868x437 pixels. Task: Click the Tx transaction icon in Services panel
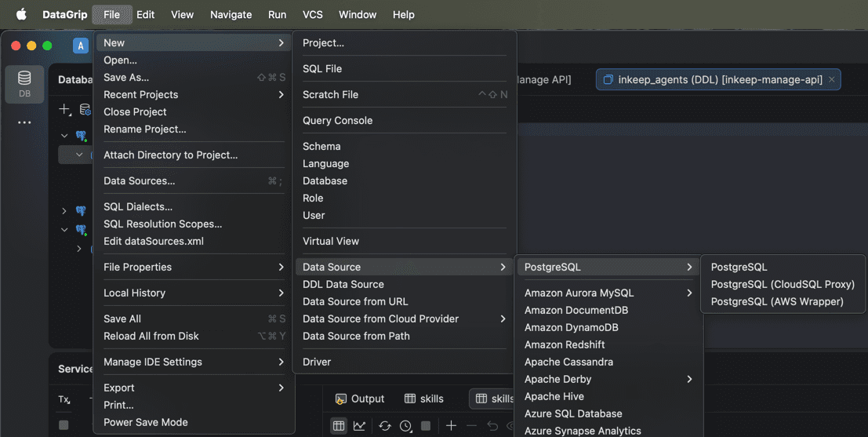pos(64,399)
